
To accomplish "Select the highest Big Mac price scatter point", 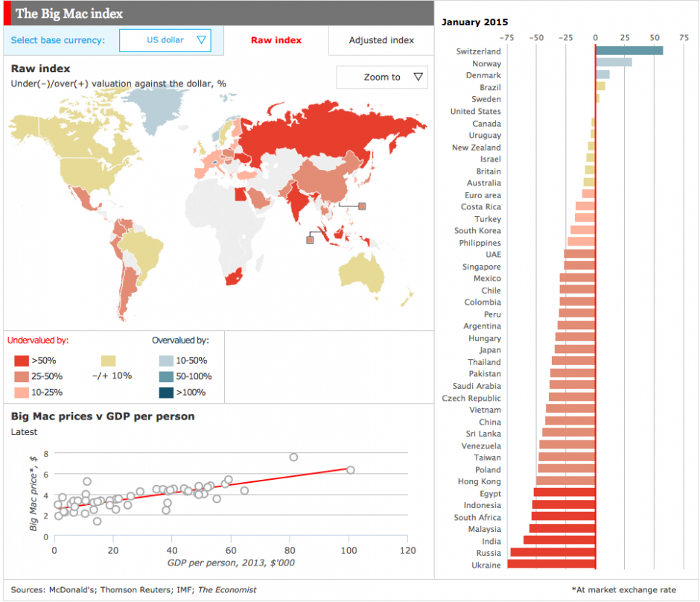I will [x=293, y=457].
